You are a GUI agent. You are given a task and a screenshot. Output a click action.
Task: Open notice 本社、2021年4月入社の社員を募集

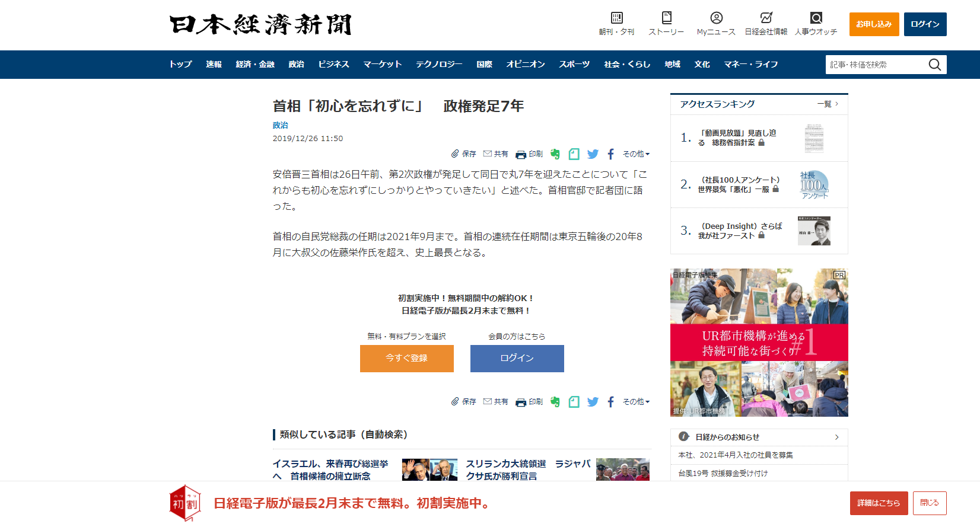[x=736, y=455]
